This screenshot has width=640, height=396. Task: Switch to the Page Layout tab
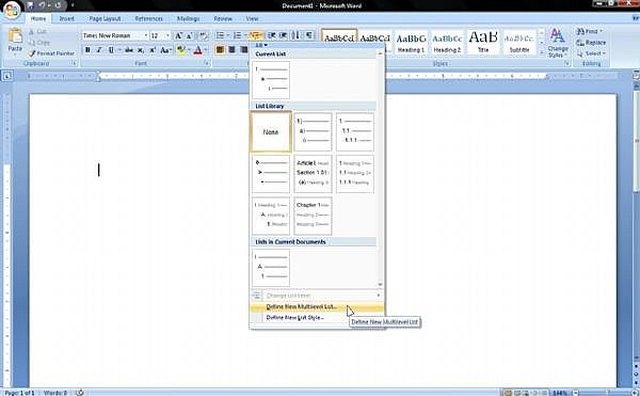104,19
